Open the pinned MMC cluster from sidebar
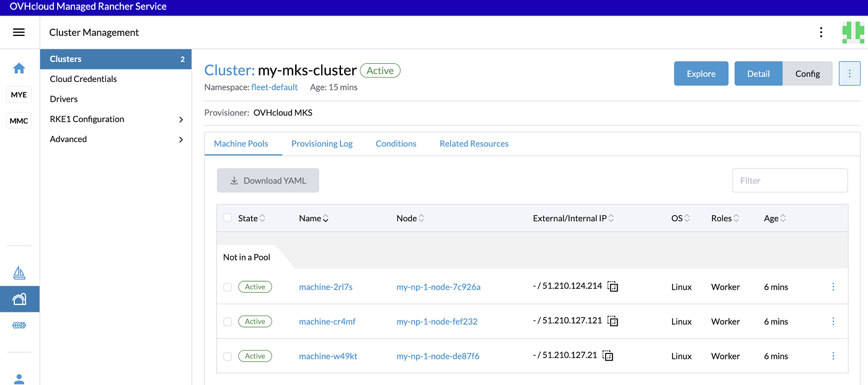 [x=19, y=120]
